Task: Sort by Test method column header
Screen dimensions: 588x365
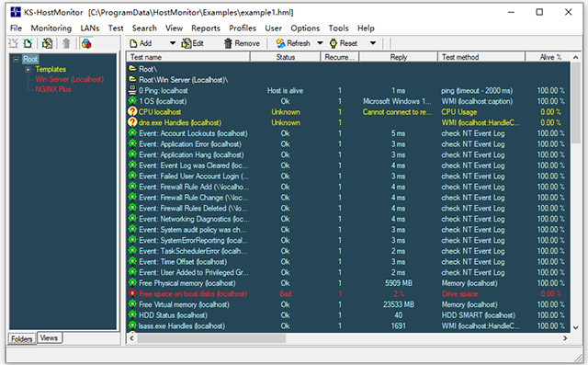Action: point(481,57)
